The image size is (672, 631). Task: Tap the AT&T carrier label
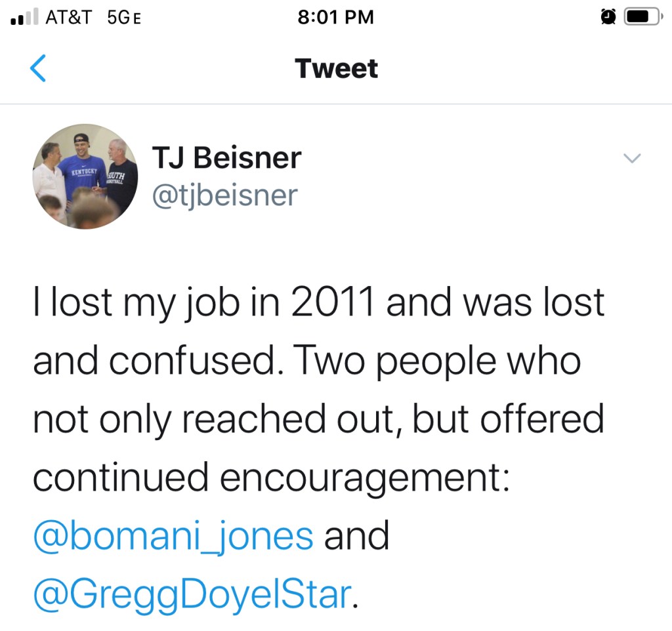click(x=68, y=18)
